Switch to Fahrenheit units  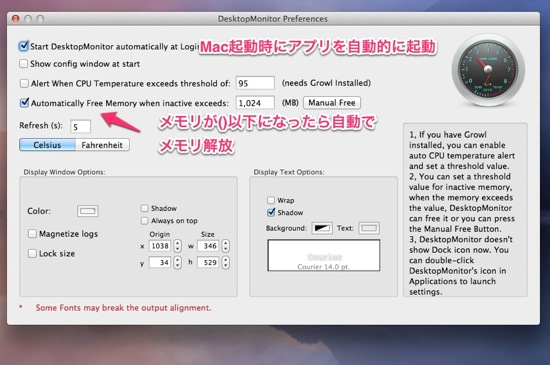102,145
